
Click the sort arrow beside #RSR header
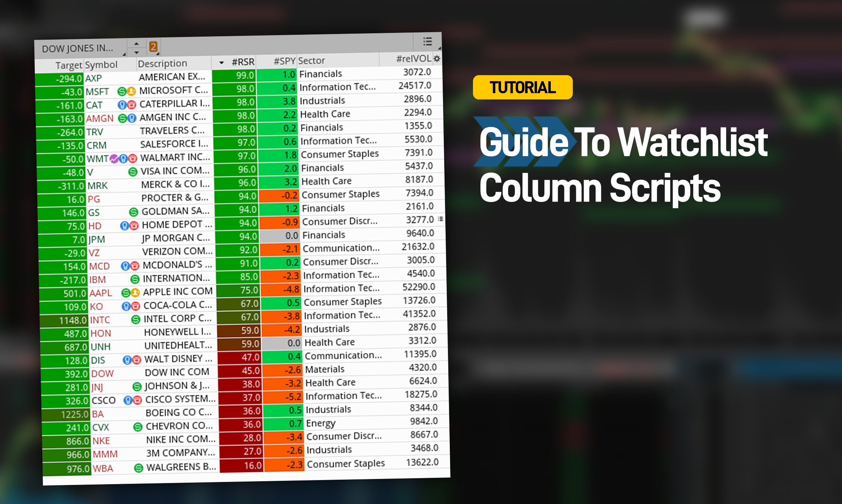pos(221,63)
